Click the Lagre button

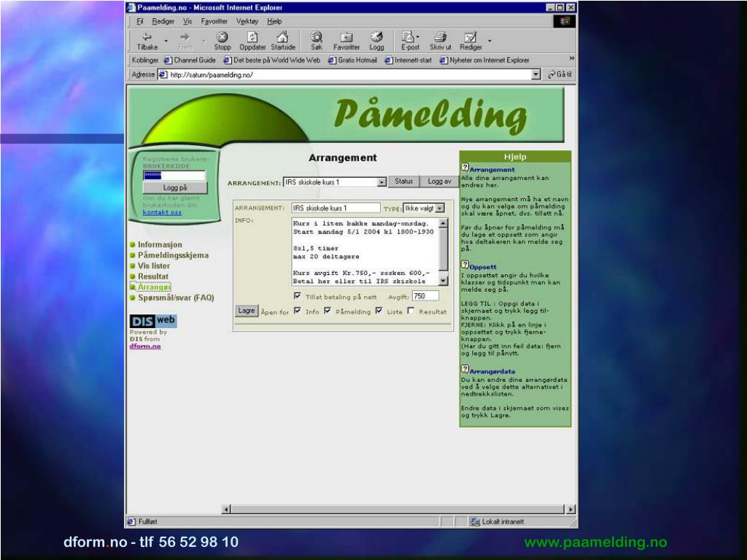click(x=247, y=311)
